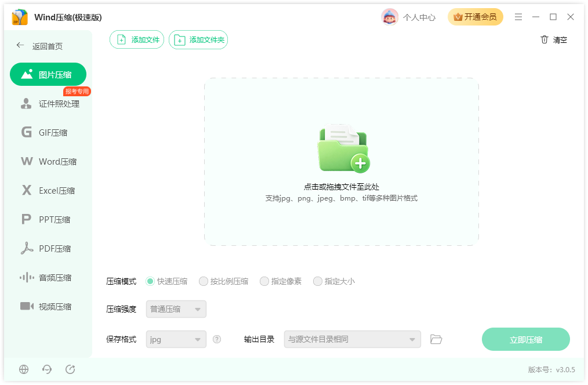Viewport: 588px width, 385px height.
Task: Click the back arrow next to 返回首页
Action: point(20,45)
